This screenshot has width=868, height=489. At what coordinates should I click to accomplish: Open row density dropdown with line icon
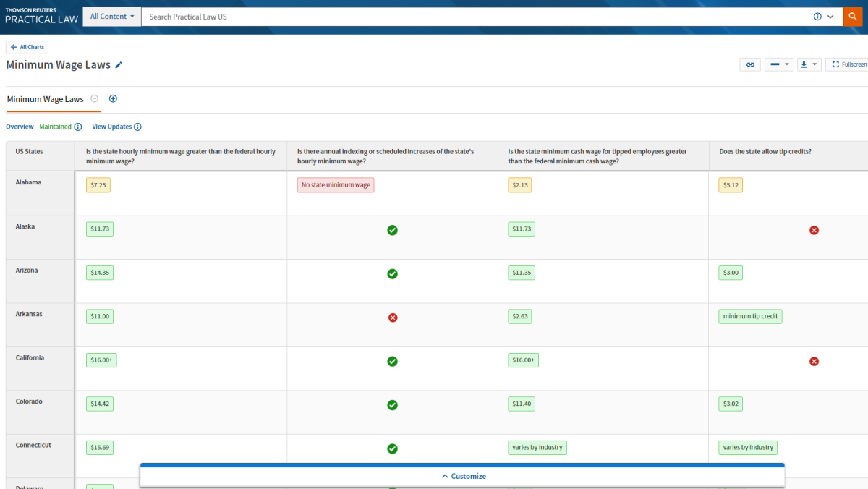(778, 64)
